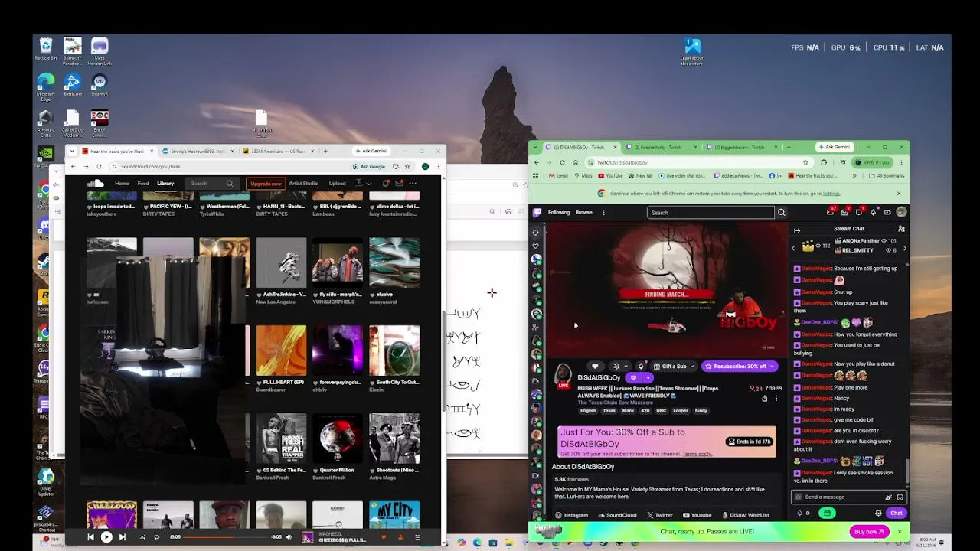Image resolution: width=980 pixels, height=551 pixels.
Task: Open the Twitch user avatar menu
Action: pyautogui.click(x=901, y=212)
